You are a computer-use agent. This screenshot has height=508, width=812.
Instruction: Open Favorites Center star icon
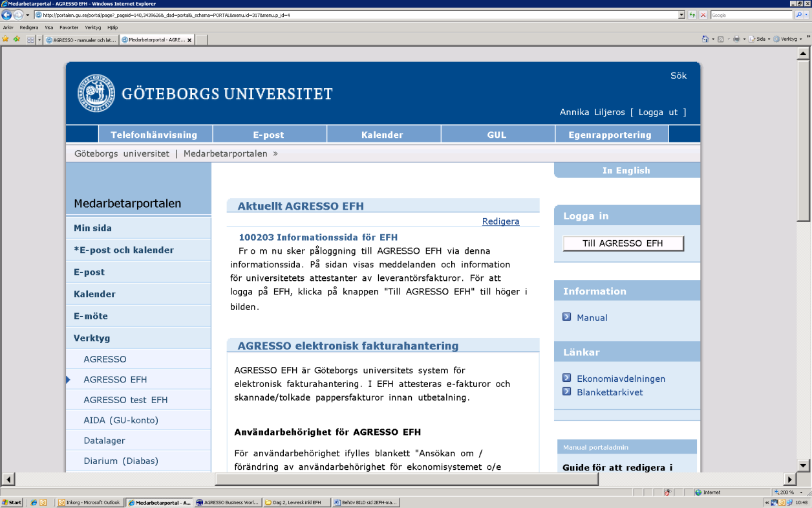click(x=5, y=39)
